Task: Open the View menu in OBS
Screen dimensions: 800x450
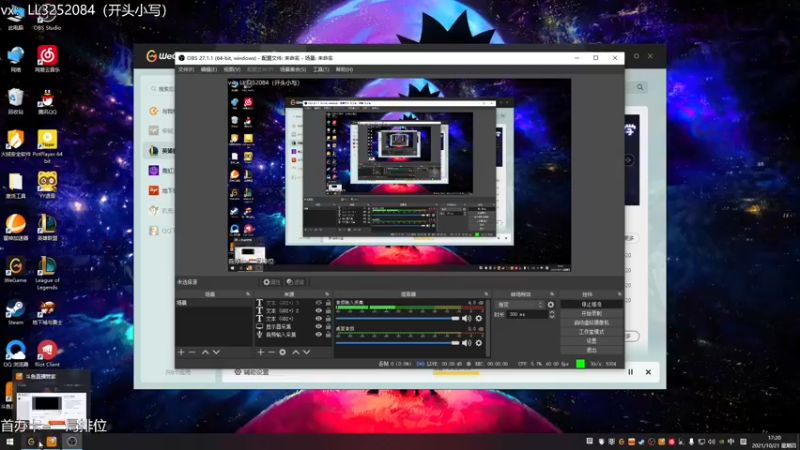Action: (x=232, y=69)
